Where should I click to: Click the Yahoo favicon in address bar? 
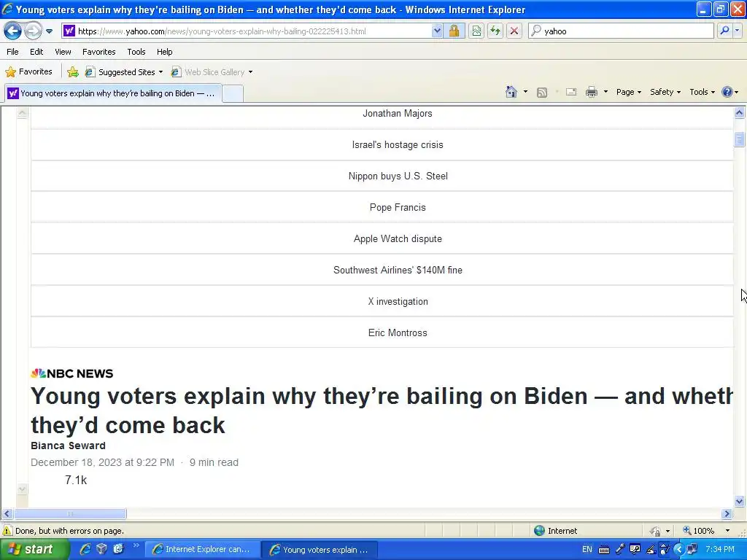point(69,31)
